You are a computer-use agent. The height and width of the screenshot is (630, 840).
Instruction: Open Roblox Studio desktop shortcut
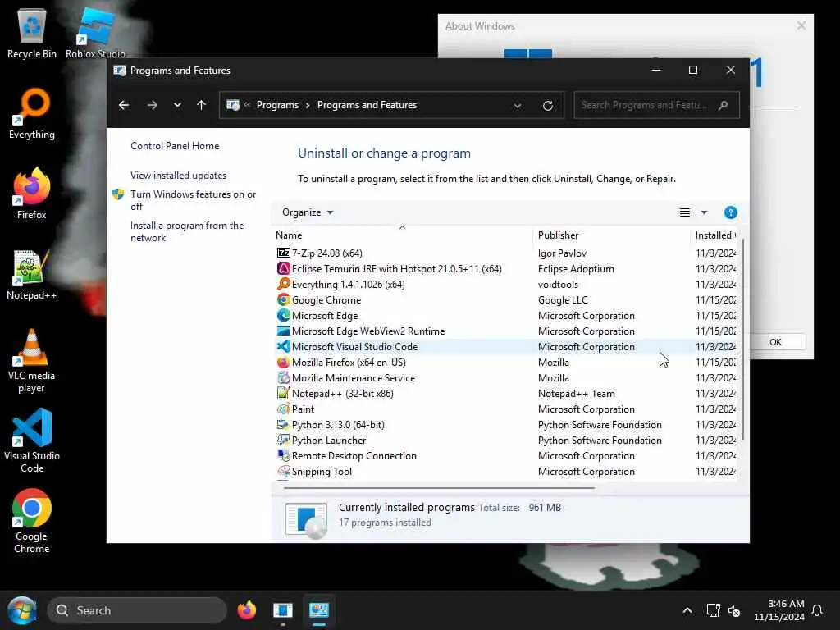click(x=95, y=33)
